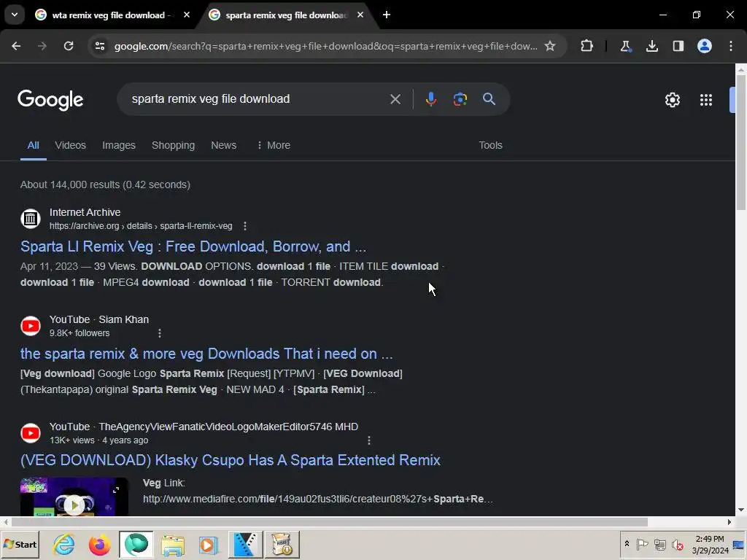Open the Google logo homepage

click(x=50, y=99)
